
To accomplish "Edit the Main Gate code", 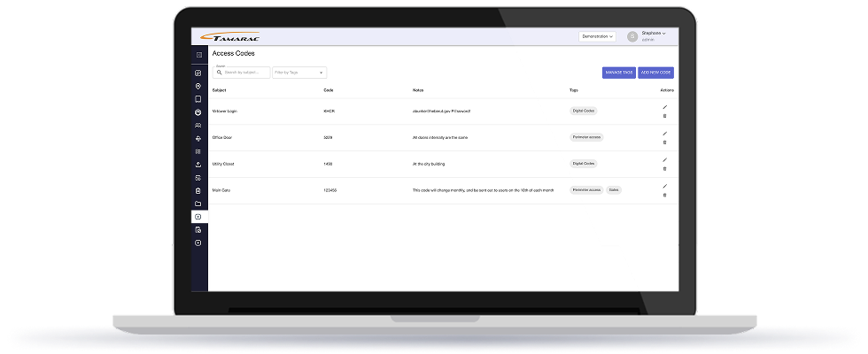I will [x=665, y=186].
